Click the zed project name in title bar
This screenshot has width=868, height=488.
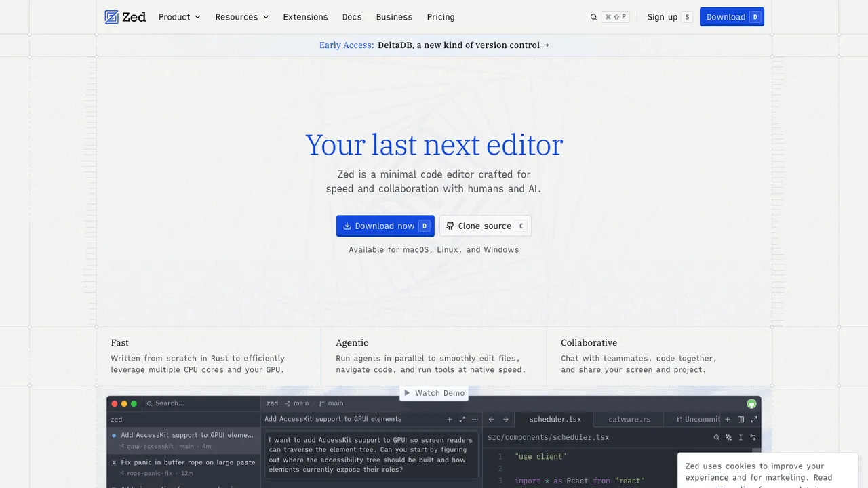click(x=272, y=403)
